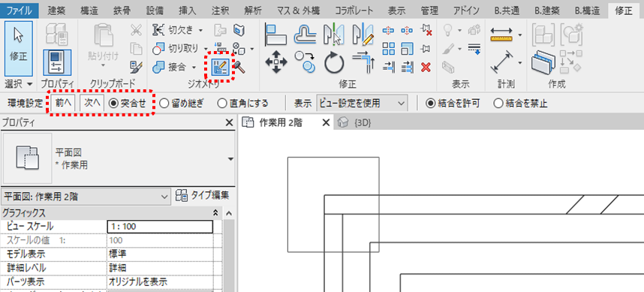Click the Scale tool icon

click(x=407, y=48)
